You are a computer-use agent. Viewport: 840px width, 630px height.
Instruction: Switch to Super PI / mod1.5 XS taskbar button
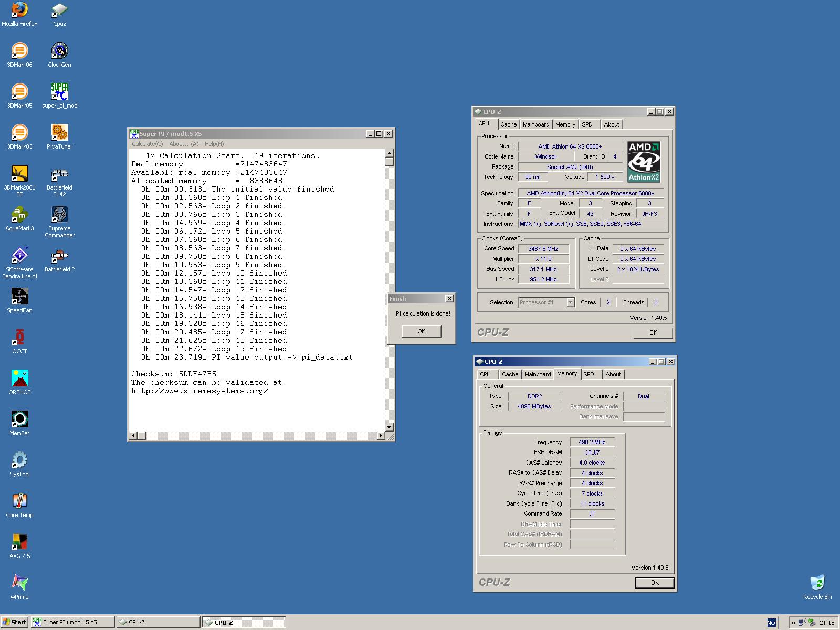72,622
